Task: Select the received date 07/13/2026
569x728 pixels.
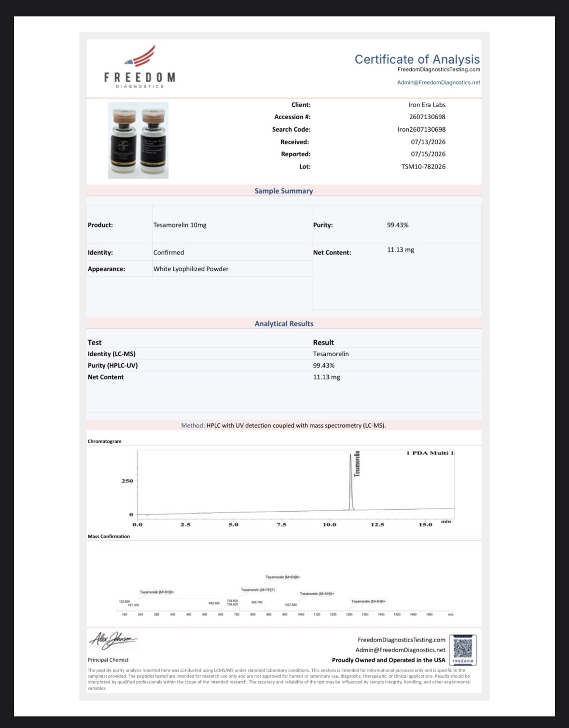Action: point(428,142)
